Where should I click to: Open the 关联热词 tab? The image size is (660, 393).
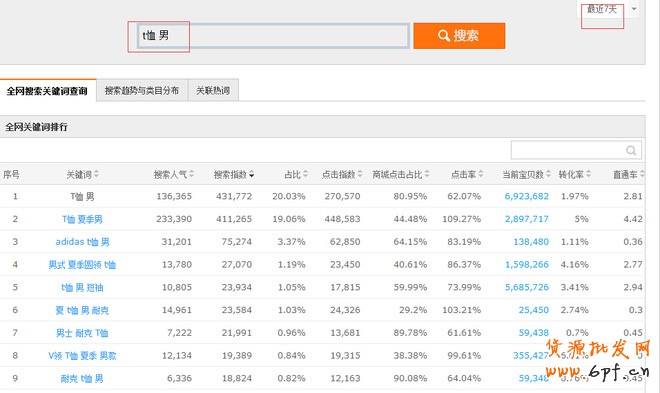point(213,90)
